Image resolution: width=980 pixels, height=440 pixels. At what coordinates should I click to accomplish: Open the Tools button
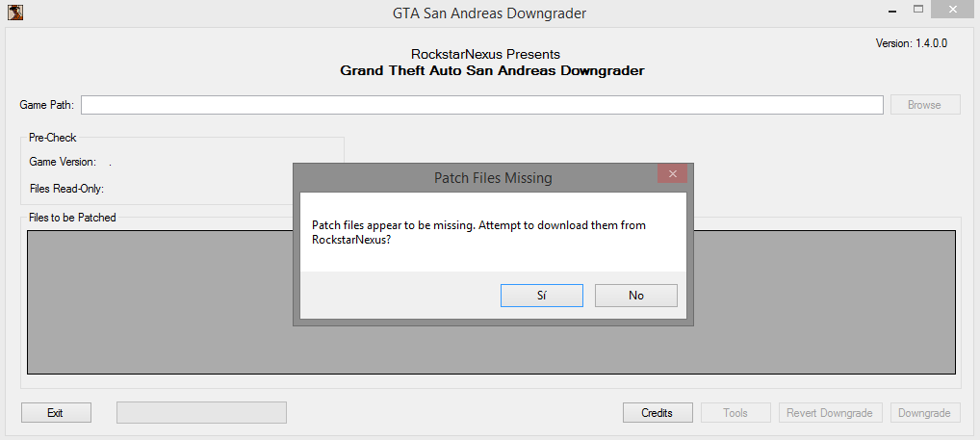pyautogui.click(x=735, y=413)
